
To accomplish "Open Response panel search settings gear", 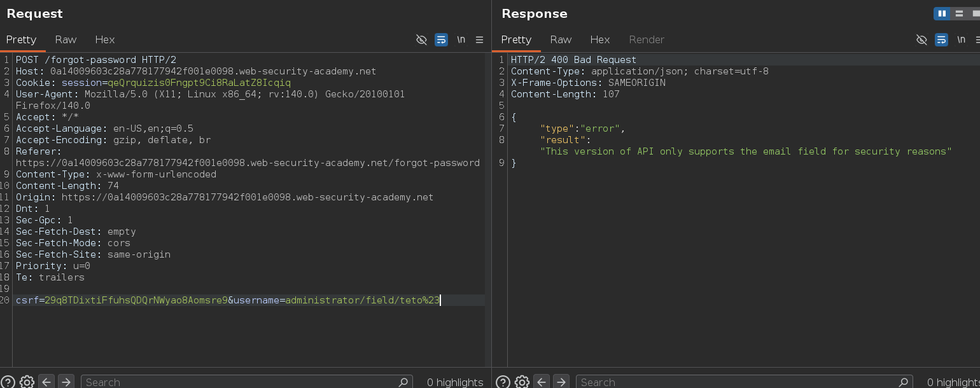I will [522, 382].
